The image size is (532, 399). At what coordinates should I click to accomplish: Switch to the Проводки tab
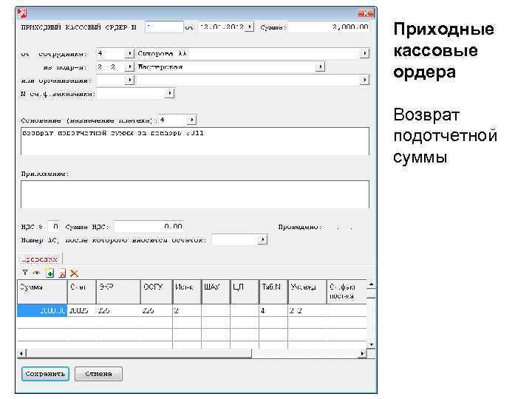(x=39, y=259)
